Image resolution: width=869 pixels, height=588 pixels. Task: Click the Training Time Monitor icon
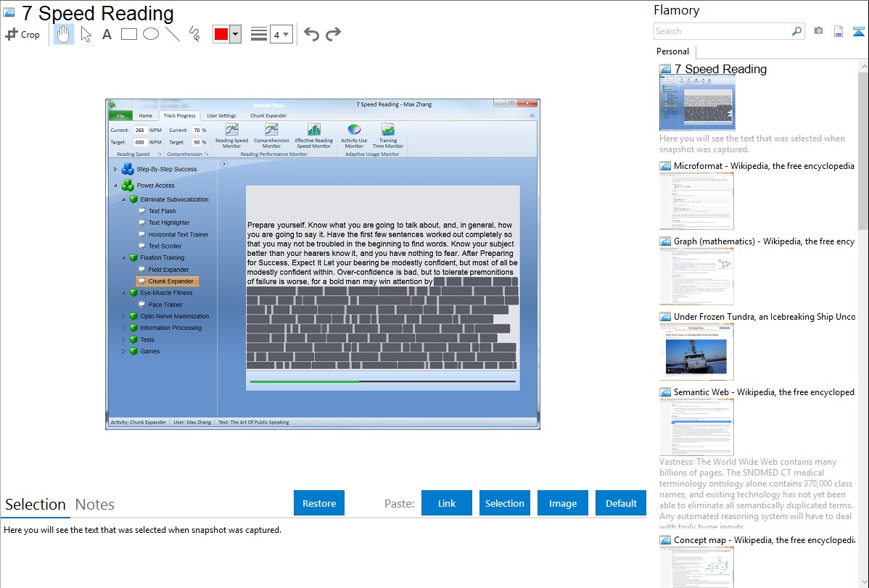(388, 131)
